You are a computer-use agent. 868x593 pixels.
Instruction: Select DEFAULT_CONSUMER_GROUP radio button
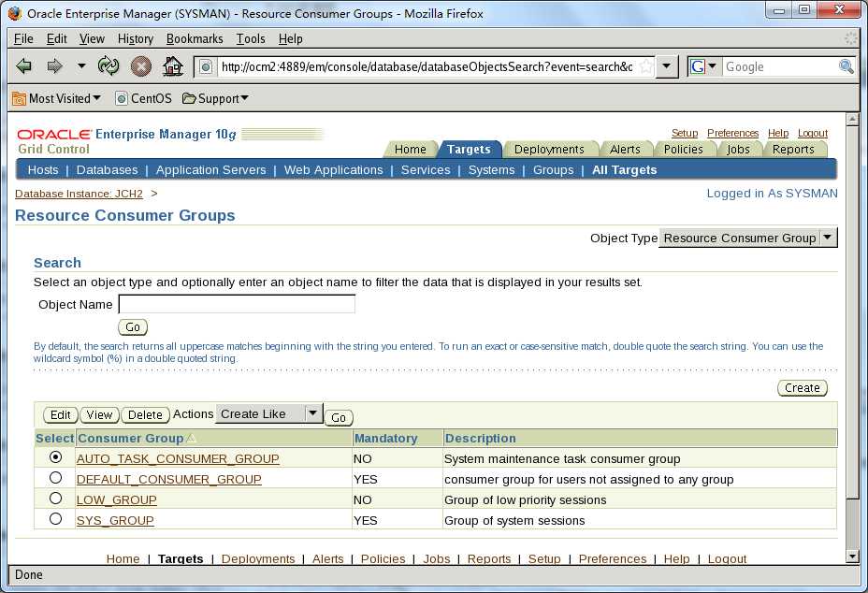55,478
